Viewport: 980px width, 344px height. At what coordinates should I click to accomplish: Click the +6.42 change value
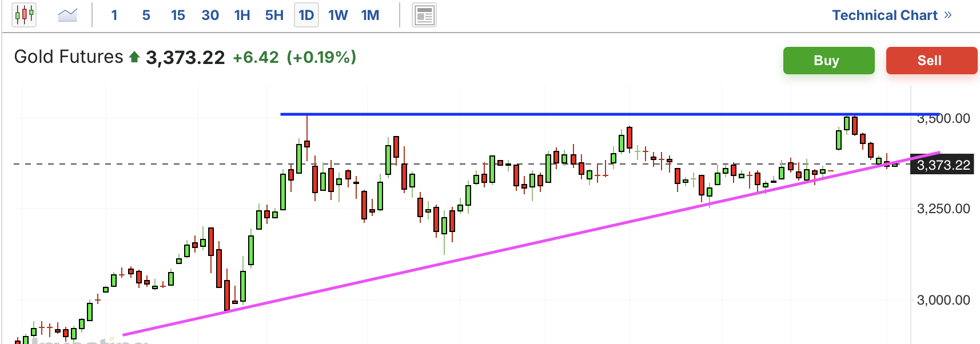coord(256,57)
